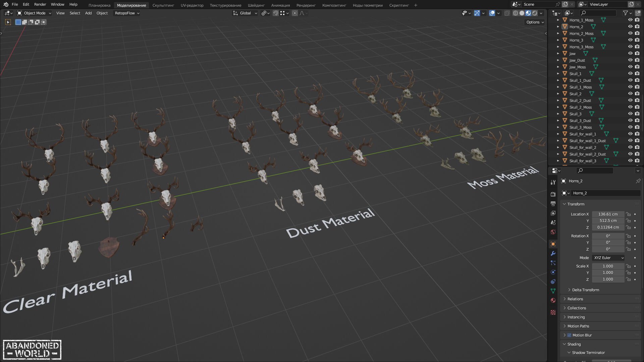Disable rendering for Skull_2_Moss
644x362 pixels.
point(637,107)
